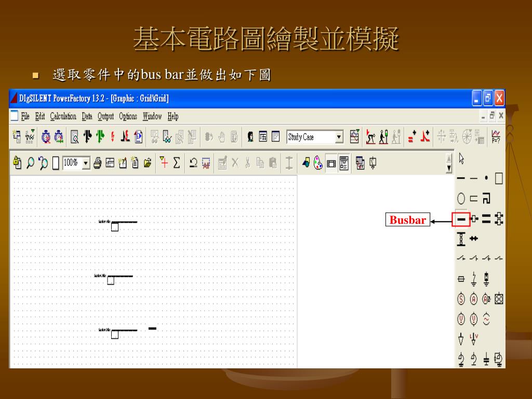Click the Sigma summation icon
Viewport: 532px width, 399px height.
pos(177,163)
